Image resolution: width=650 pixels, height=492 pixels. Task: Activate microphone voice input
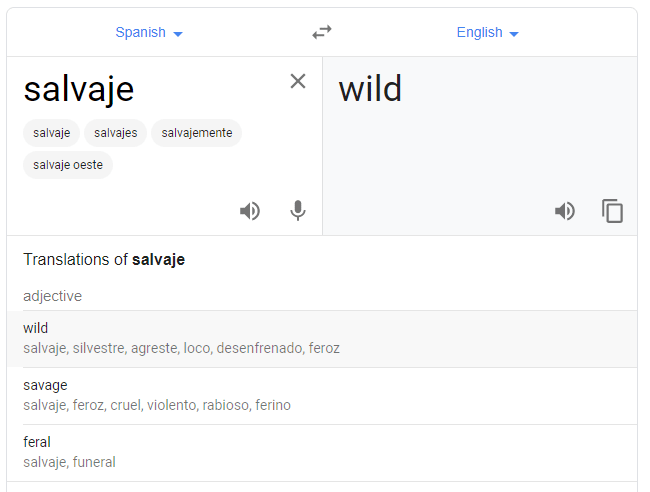click(298, 211)
